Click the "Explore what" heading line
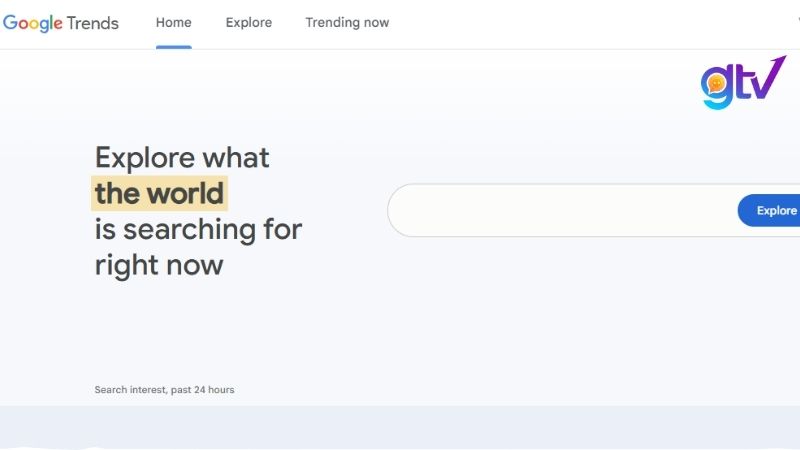 (x=182, y=157)
